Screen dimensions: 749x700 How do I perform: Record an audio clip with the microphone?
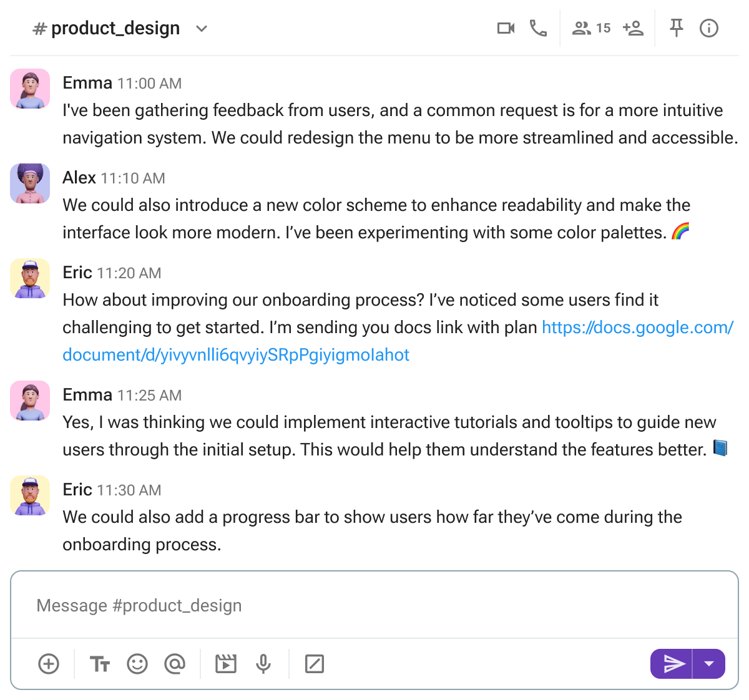point(263,664)
